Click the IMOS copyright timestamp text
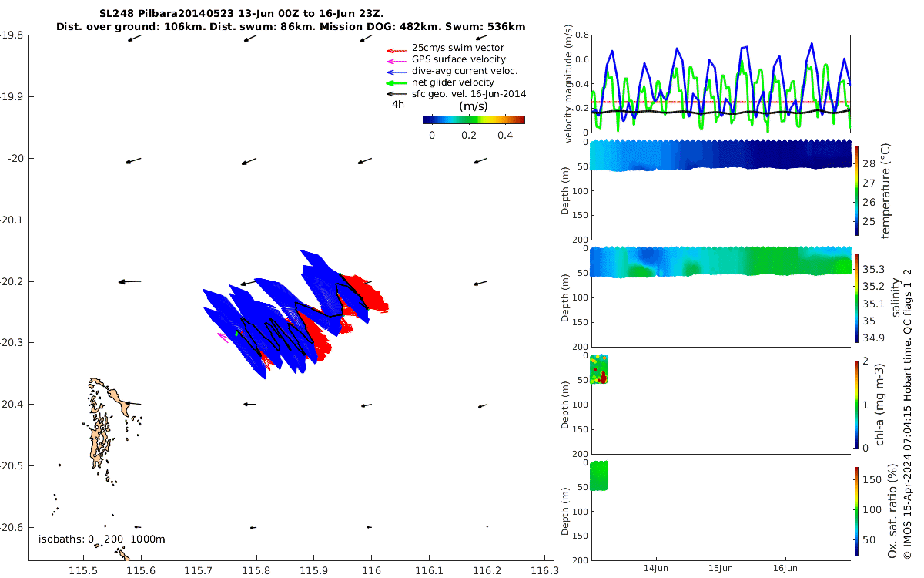 coord(908,414)
